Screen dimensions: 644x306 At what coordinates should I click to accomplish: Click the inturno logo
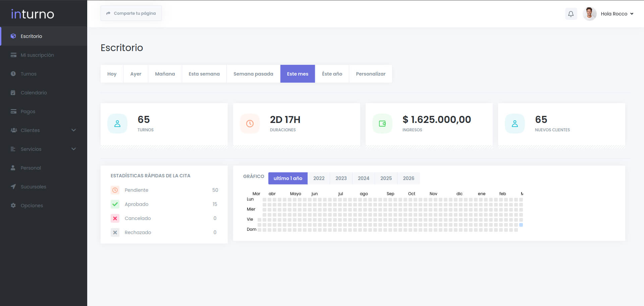[33, 14]
